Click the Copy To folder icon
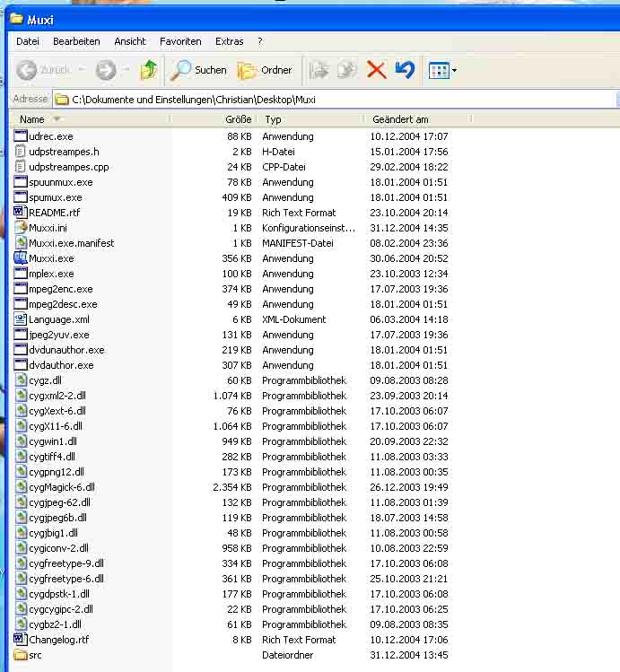 click(x=346, y=70)
